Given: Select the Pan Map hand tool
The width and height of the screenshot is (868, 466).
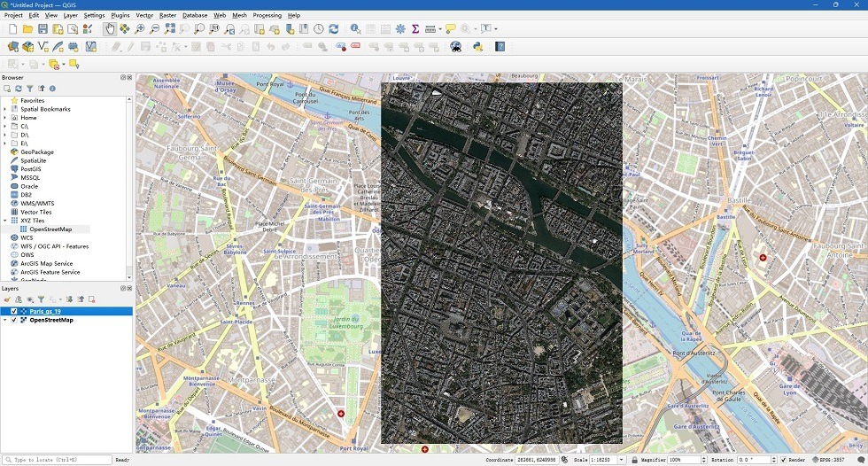Looking at the screenshot, I should (x=110, y=29).
